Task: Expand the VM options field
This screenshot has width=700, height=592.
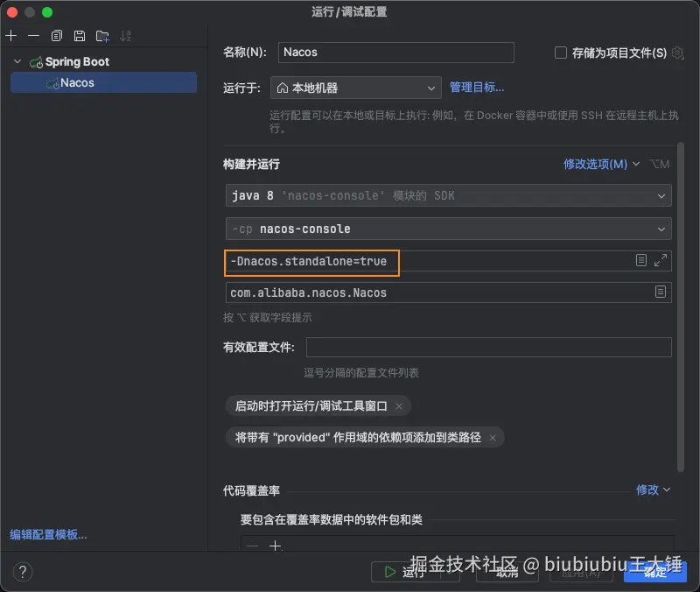Action: (661, 260)
